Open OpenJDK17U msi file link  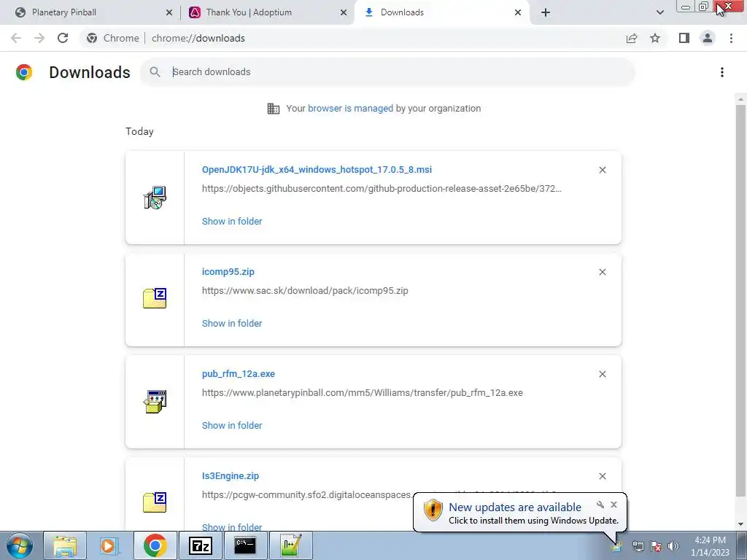[317, 169]
